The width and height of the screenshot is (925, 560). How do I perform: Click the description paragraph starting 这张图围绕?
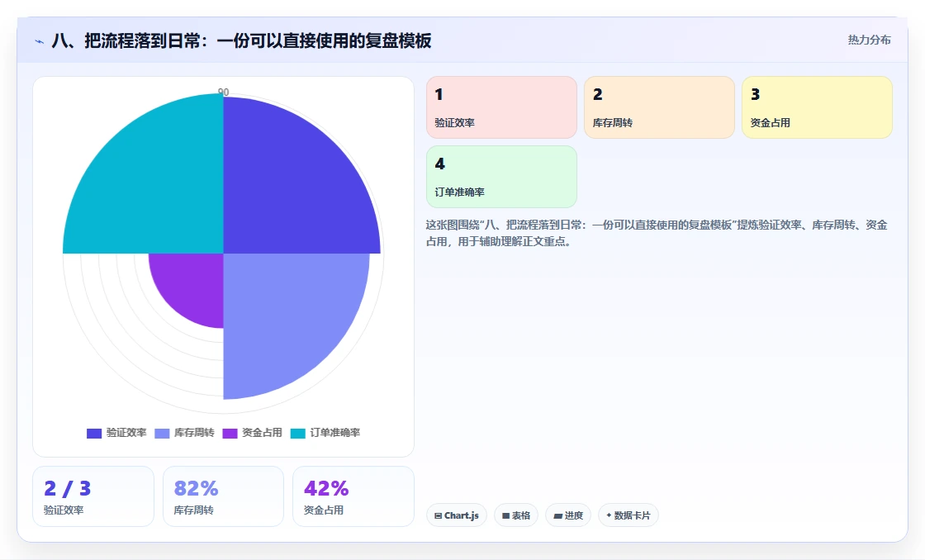tap(657, 233)
